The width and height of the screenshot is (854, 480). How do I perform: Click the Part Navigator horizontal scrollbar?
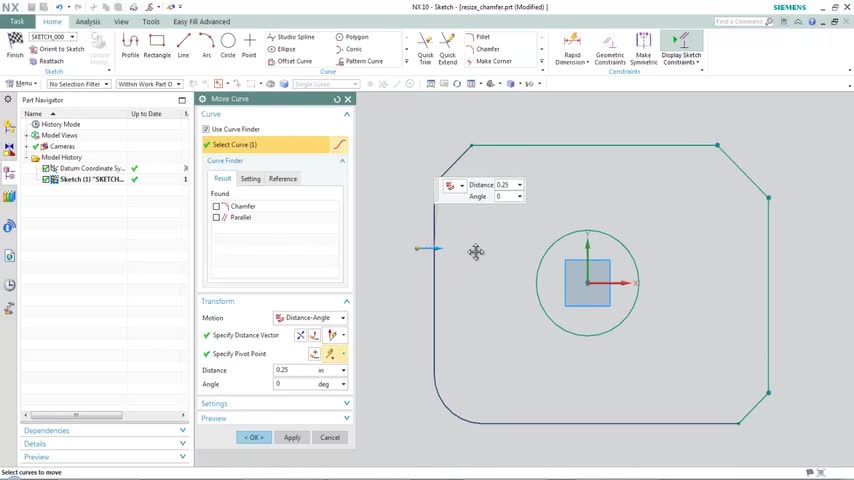pos(75,415)
